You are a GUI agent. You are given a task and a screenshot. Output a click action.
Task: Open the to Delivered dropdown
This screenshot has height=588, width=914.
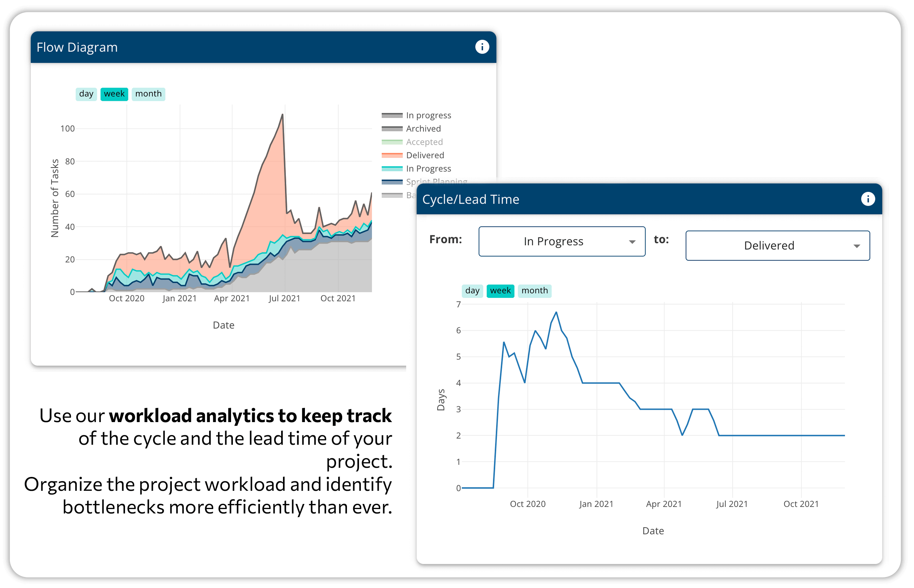coord(777,246)
